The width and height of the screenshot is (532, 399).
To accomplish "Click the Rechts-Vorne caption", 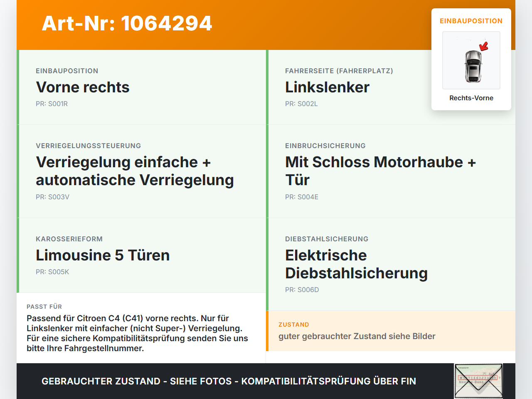I will (471, 98).
